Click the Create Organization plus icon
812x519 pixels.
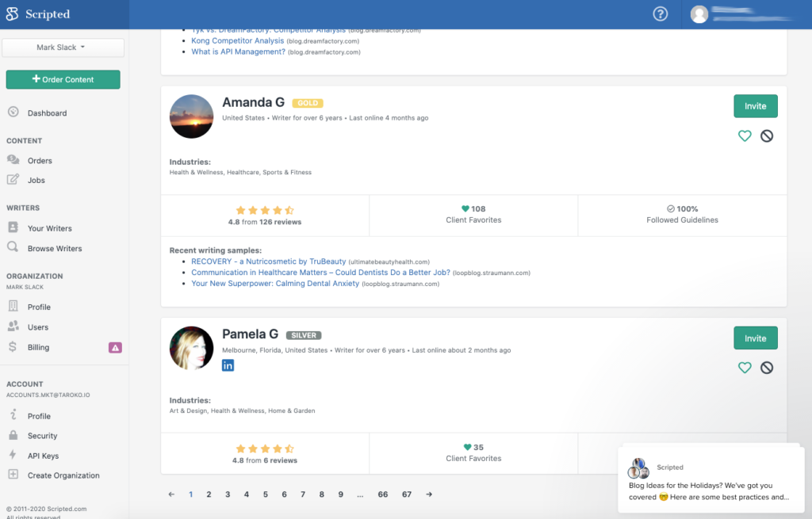[13, 474]
